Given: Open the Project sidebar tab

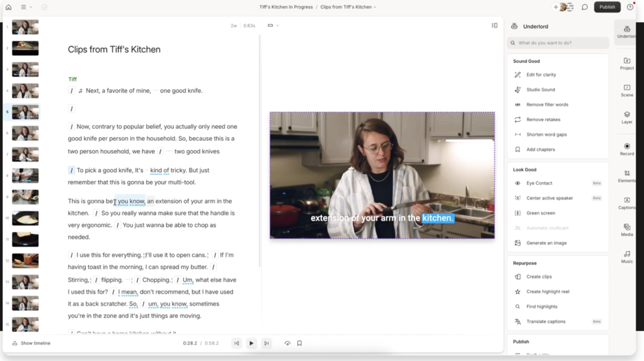Looking at the screenshot, I should tap(627, 64).
